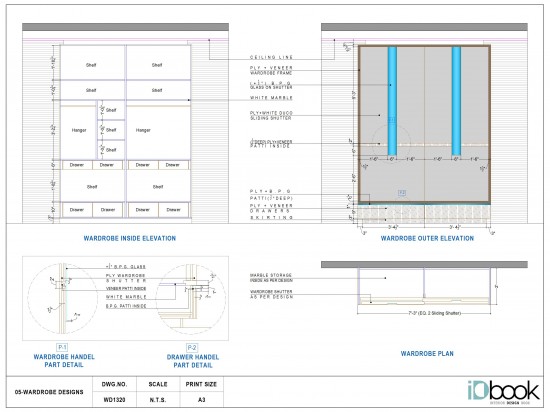
Task: Select the PLY + VENEER DRAWERS annotation
Action: pos(271,208)
